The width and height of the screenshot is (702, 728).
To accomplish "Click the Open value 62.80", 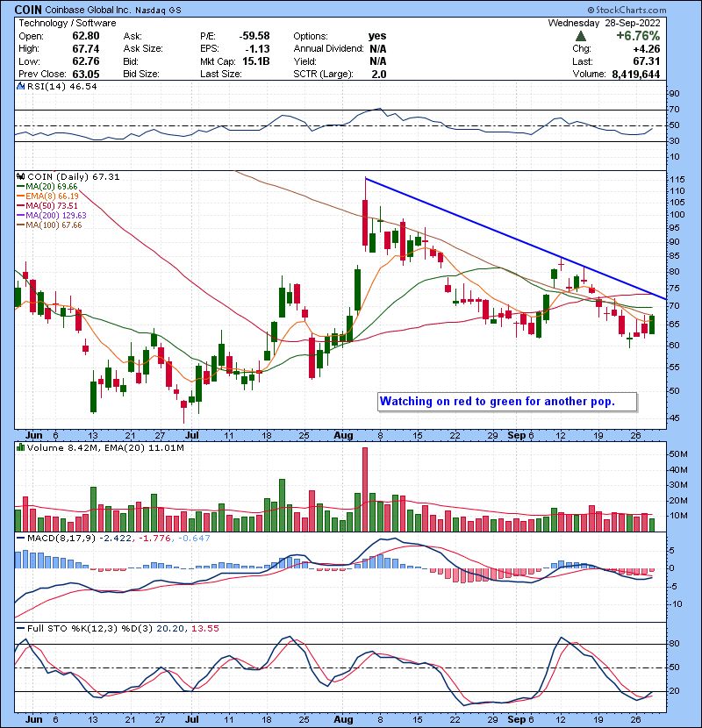I will pos(85,36).
